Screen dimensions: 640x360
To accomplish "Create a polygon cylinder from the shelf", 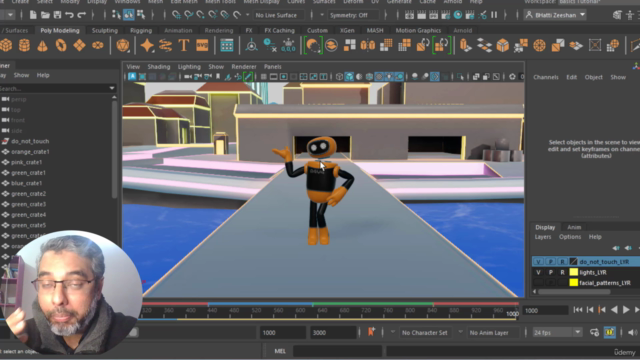I will [x=24, y=45].
